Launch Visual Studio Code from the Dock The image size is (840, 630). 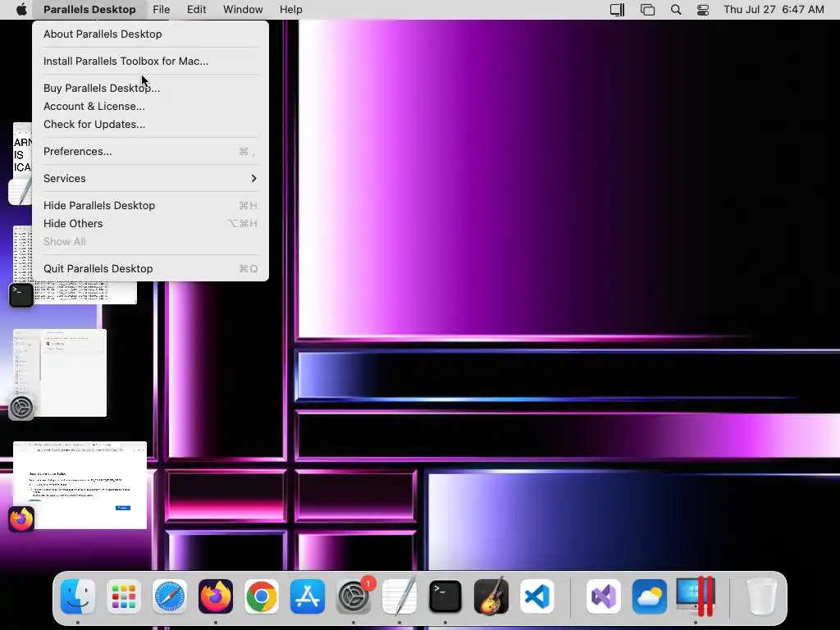pyautogui.click(x=537, y=596)
